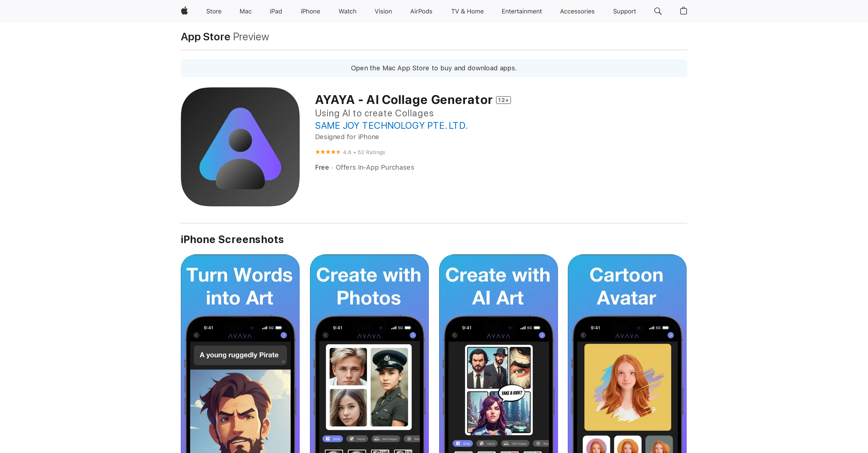This screenshot has width=868, height=453.
Task: Click the App Store link in the header
Action: [205, 37]
